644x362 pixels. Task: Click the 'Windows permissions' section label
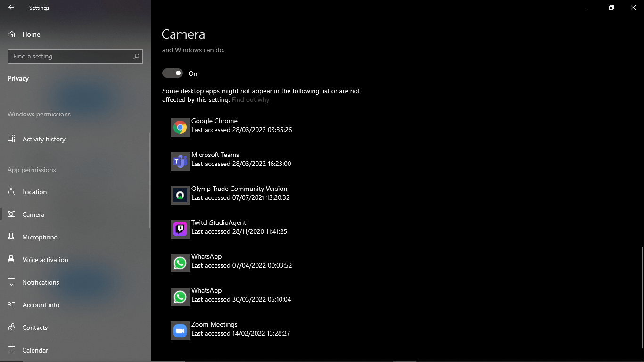point(39,114)
